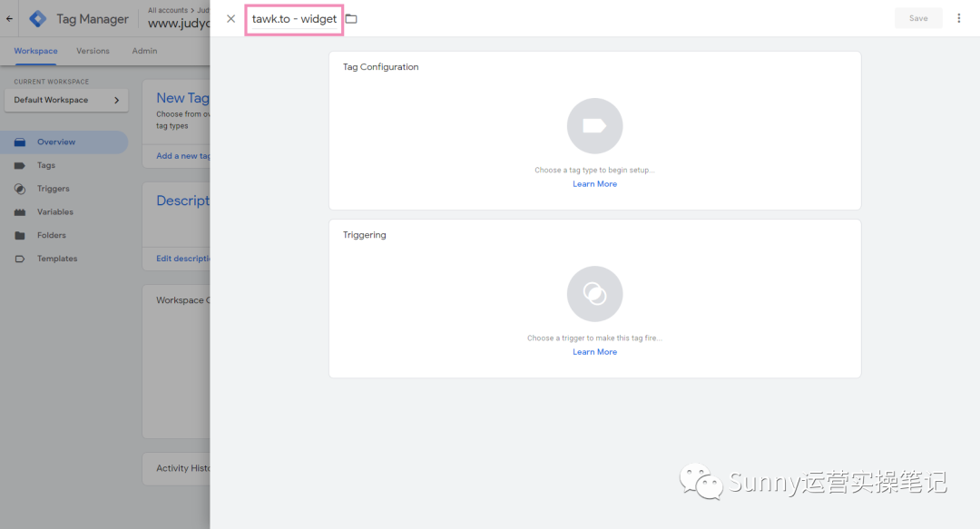Click the Folders icon in sidebar

tap(20, 236)
